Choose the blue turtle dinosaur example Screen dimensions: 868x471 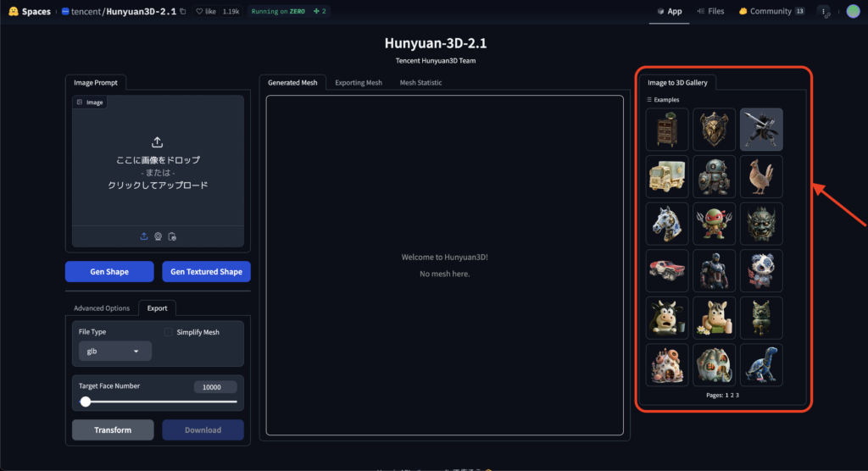pos(761,365)
